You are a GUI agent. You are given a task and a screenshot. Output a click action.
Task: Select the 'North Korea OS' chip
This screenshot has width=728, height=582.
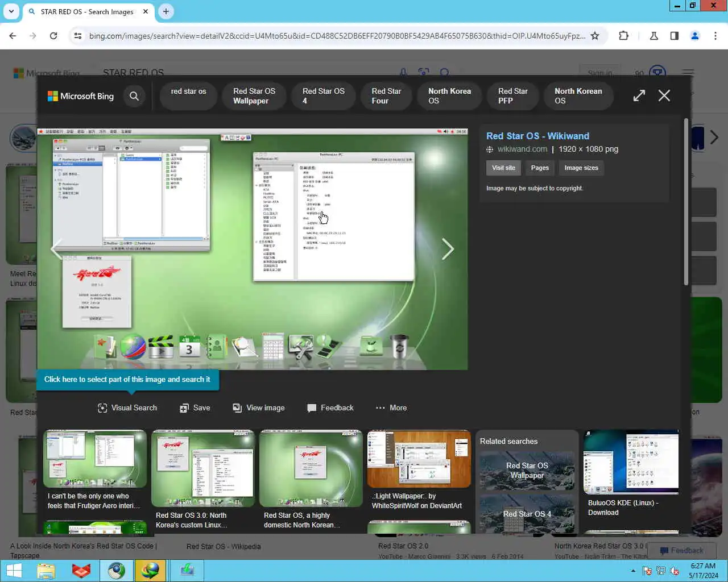pos(449,95)
